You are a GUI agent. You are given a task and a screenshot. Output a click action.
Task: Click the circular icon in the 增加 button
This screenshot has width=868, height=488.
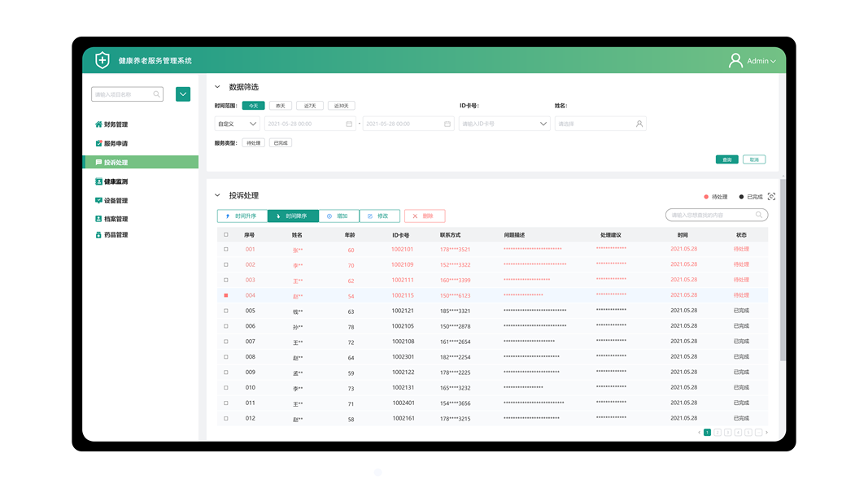[x=329, y=216]
